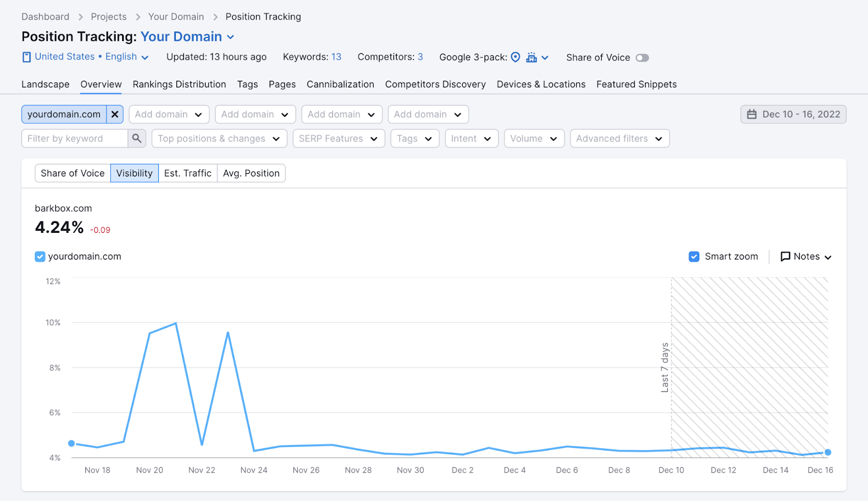Open the Notes speech bubble icon
This screenshot has width=868, height=501.
pyautogui.click(x=785, y=256)
